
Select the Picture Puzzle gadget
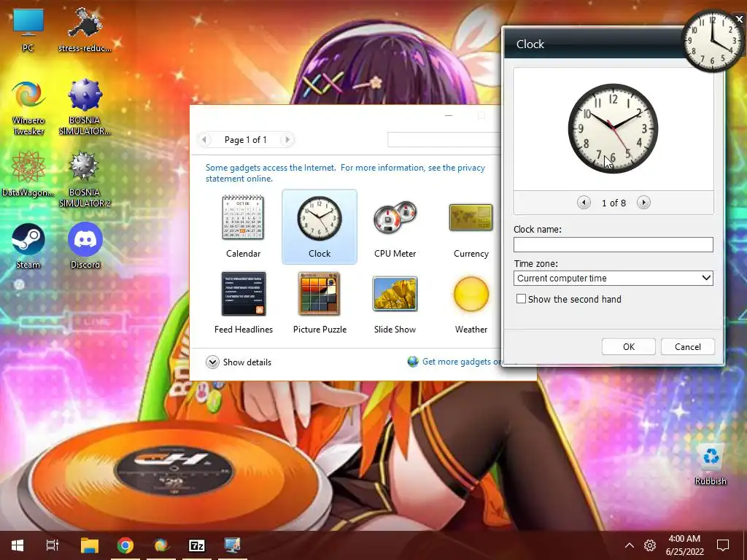[x=320, y=303]
